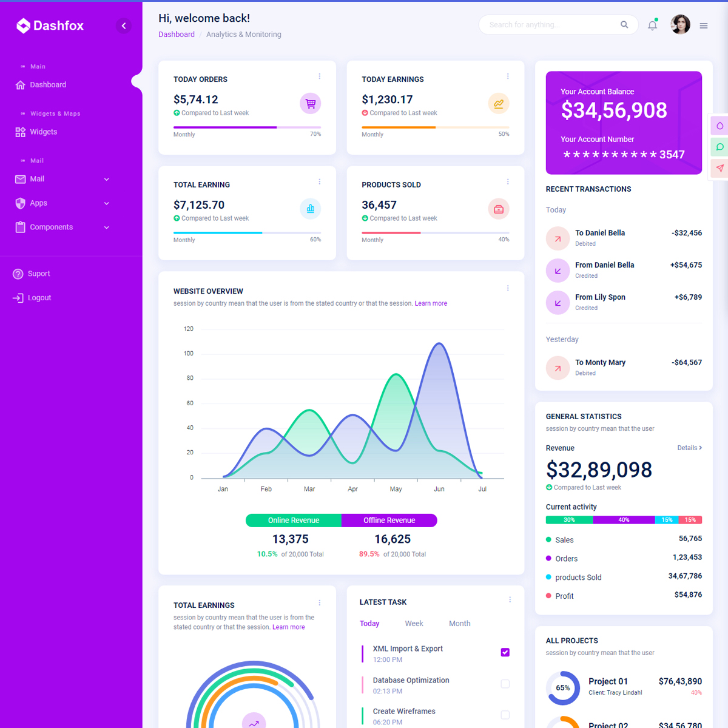Open Website Overview options menu
This screenshot has height=728, width=728.
coord(508,288)
